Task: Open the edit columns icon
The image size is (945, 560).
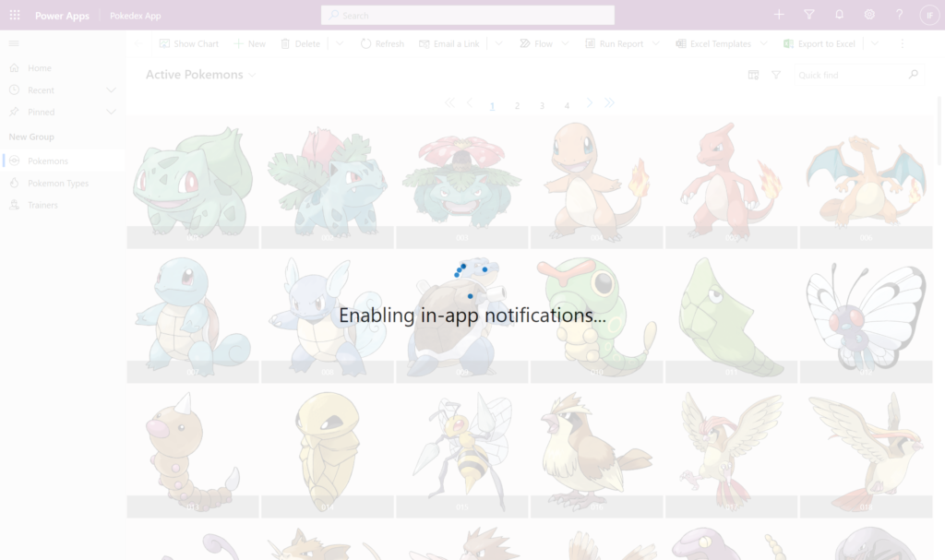Action: [753, 75]
